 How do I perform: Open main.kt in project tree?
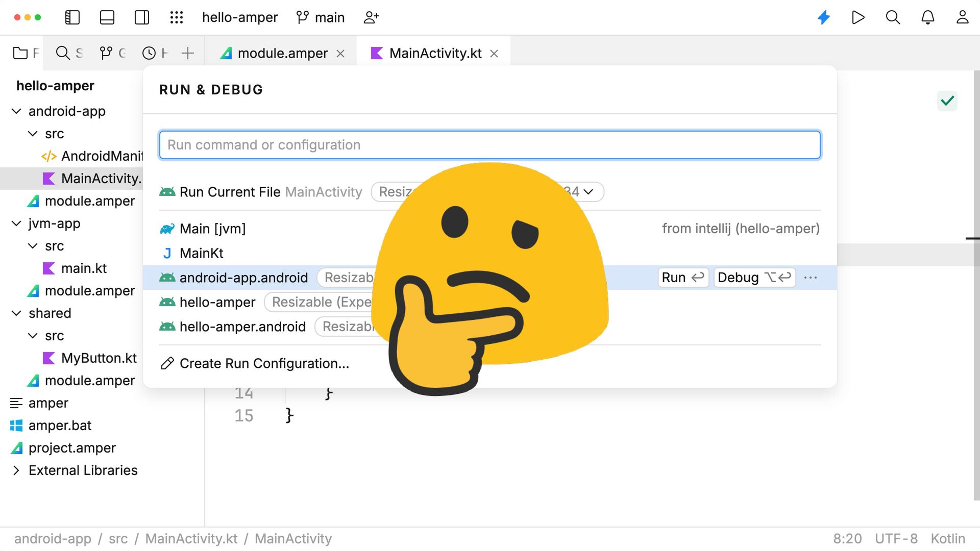coord(75,268)
